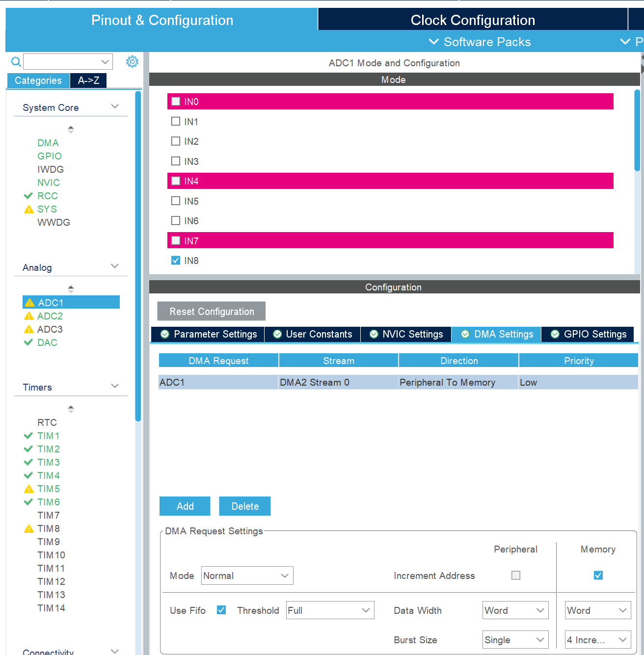This screenshot has height=655, width=644.
Task: Switch to the Clock Configuration tab
Action: [473, 20]
